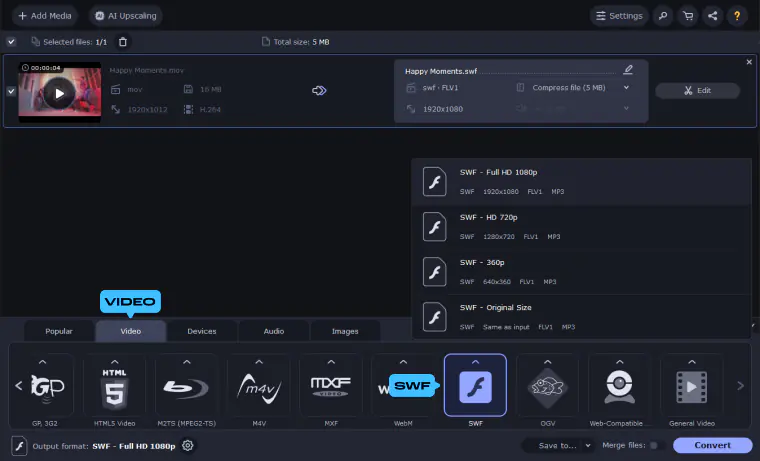Click the trash delete files icon
This screenshot has width=760, height=461.
pyautogui.click(x=123, y=42)
